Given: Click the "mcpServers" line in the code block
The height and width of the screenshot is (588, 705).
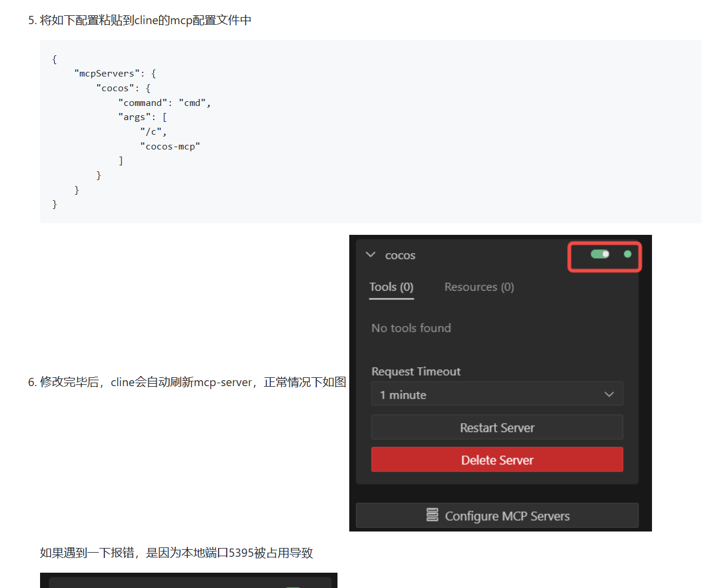Looking at the screenshot, I should tap(115, 73).
